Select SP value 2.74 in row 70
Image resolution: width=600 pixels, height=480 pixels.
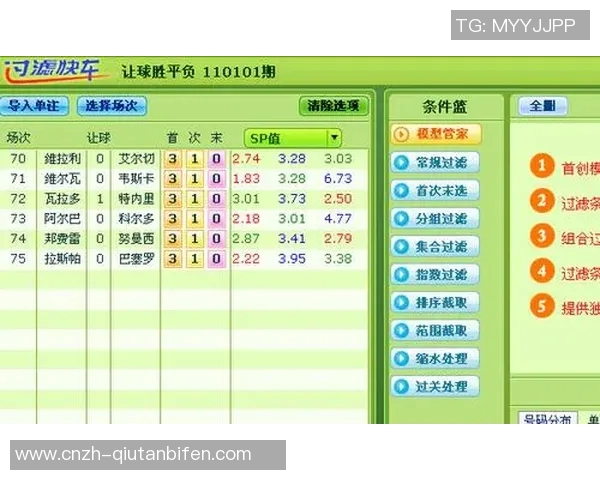click(246, 158)
